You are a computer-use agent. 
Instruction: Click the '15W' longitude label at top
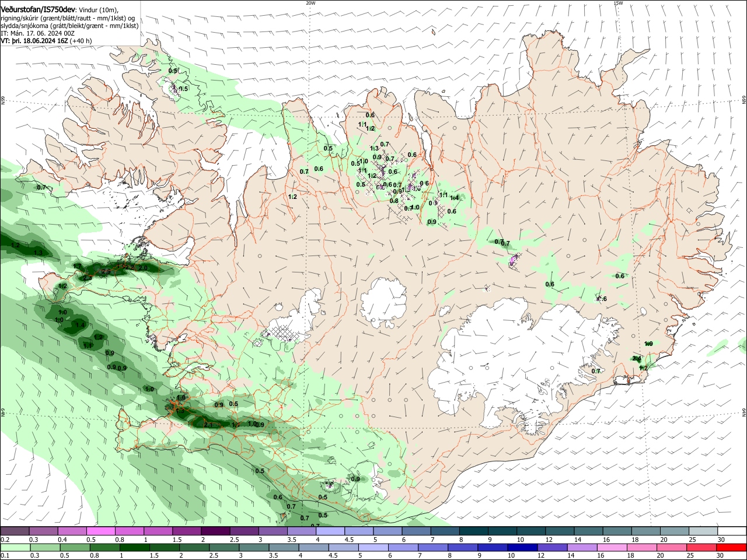(x=618, y=3)
